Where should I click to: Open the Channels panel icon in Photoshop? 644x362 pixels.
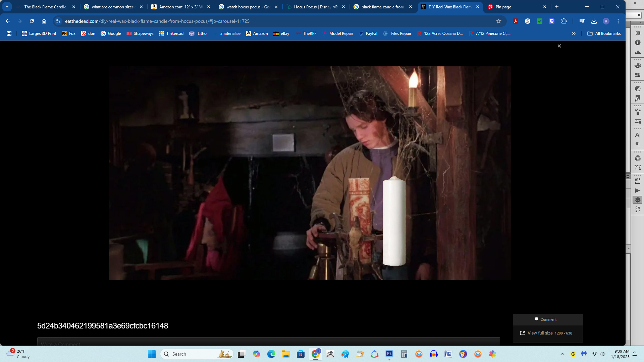[x=638, y=158]
